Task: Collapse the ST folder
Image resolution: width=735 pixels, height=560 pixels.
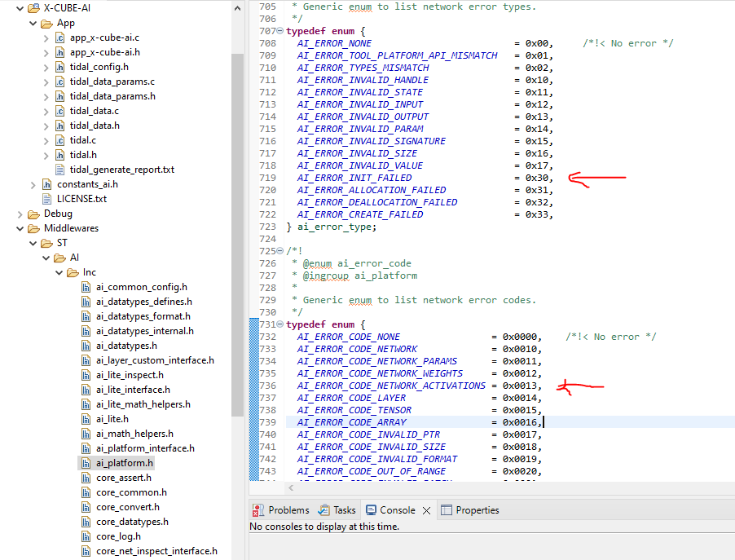Action: coord(33,243)
